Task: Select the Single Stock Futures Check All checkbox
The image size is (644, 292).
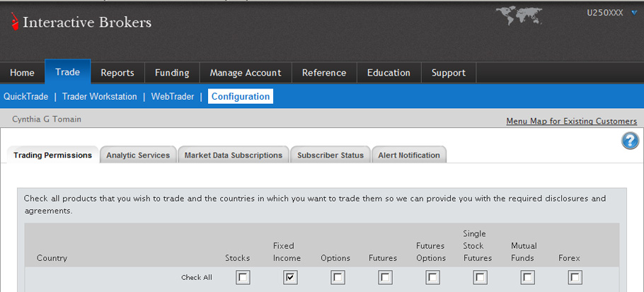Action: [x=480, y=278]
